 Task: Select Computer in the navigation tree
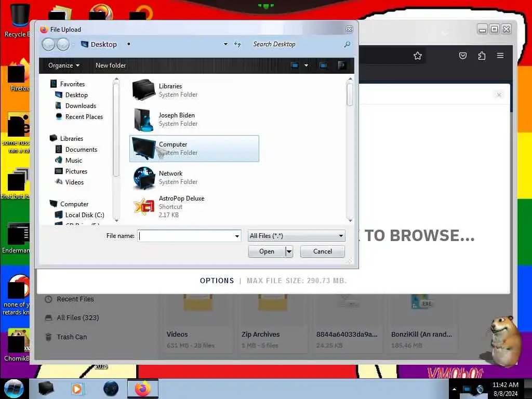point(69,204)
